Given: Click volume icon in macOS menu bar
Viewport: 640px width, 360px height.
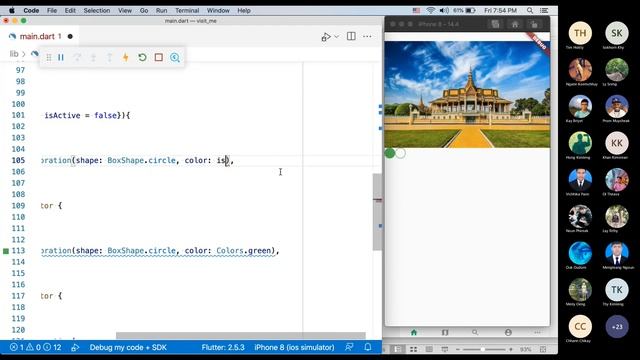Looking at the screenshot, I should [444, 10].
